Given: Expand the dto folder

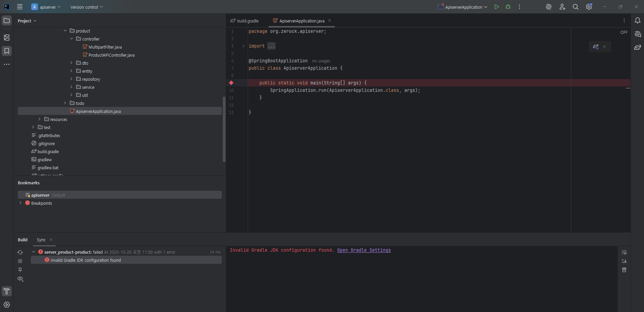Looking at the screenshot, I should (71, 63).
